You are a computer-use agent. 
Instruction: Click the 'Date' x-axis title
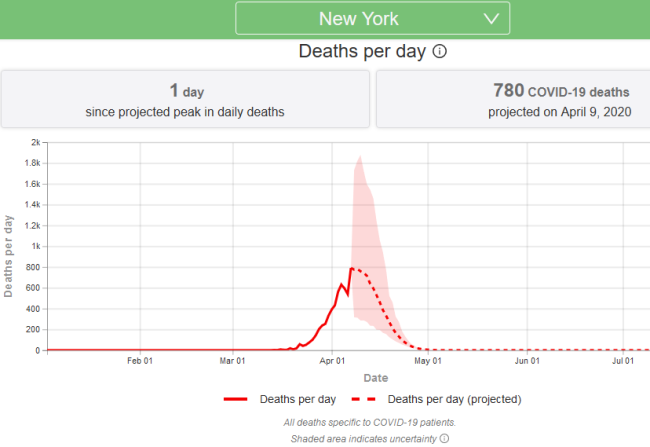pyautogui.click(x=376, y=378)
